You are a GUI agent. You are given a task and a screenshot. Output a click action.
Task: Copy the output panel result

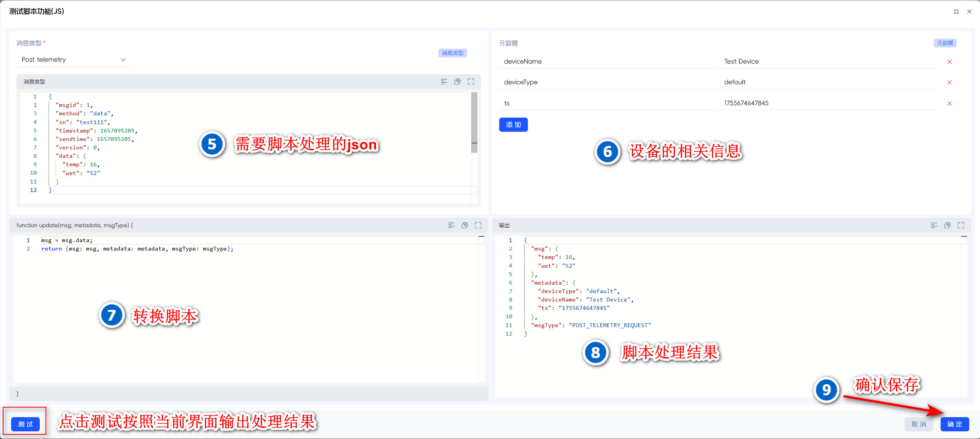(947, 225)
